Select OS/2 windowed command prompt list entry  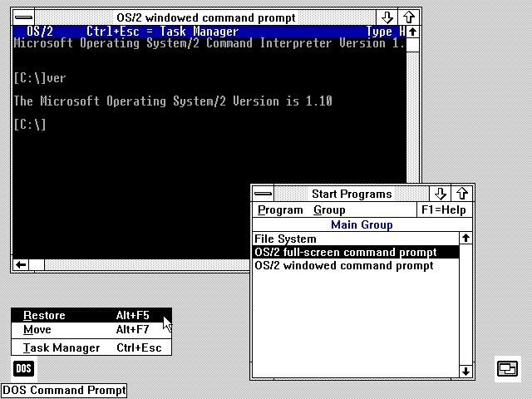point(343,266)
